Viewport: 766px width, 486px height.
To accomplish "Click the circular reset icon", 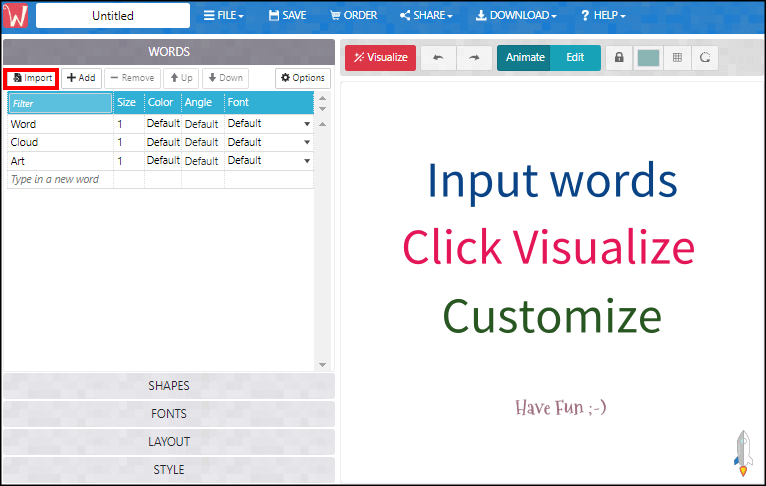I will [706, 58].
